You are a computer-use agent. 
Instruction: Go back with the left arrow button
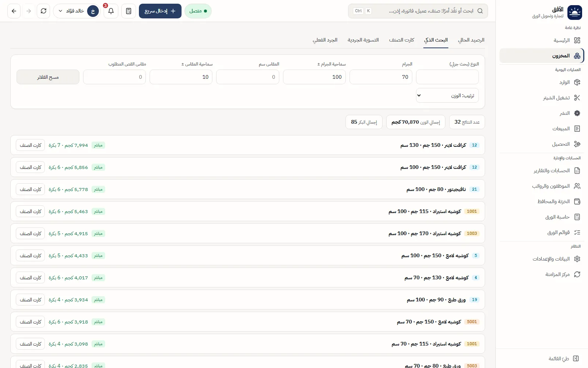point(14,11)
